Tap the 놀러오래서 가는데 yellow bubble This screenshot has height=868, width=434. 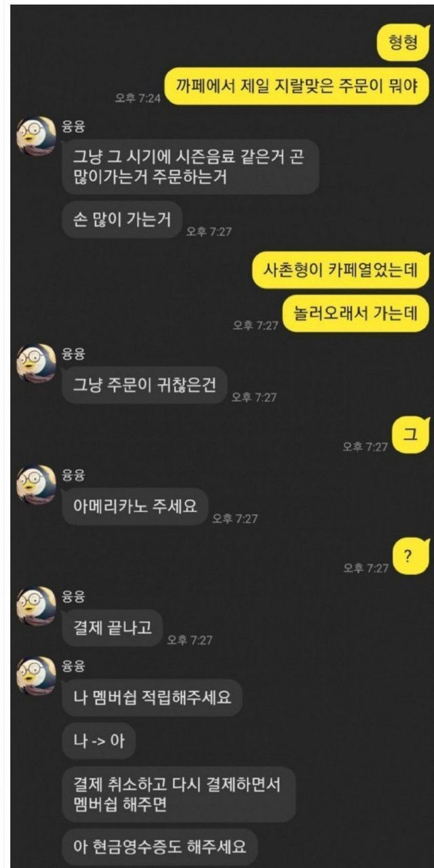356,313
